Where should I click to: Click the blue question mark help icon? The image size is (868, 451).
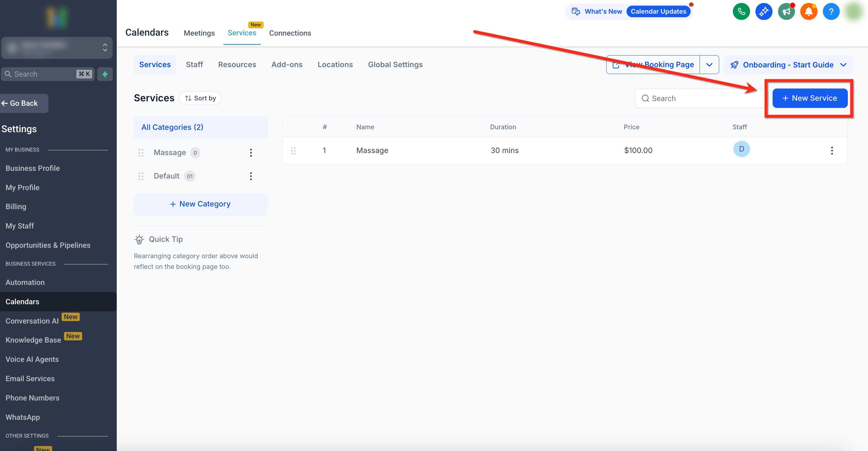831,12
